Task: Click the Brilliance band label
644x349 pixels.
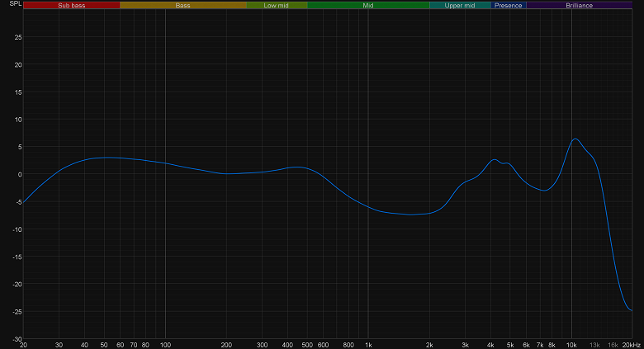Action: click(x=579, y=5)
